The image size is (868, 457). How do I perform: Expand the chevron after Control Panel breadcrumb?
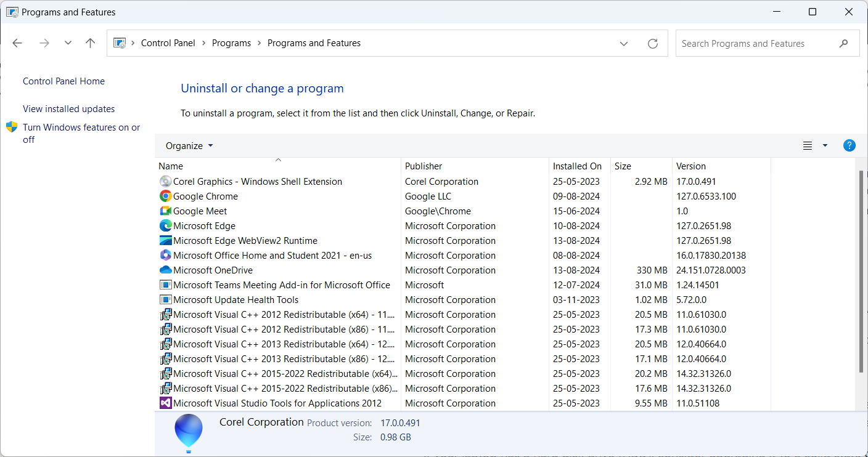203,43
